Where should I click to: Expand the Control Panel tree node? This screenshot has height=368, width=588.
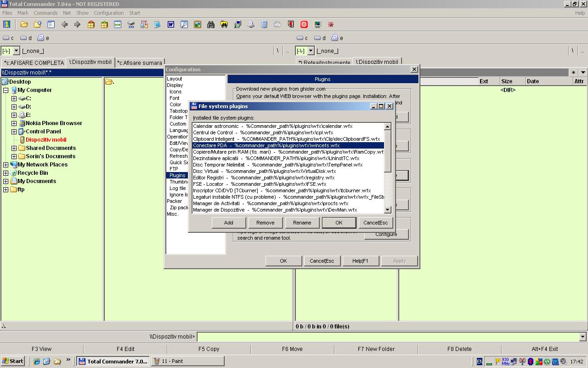tap(14, 132)
